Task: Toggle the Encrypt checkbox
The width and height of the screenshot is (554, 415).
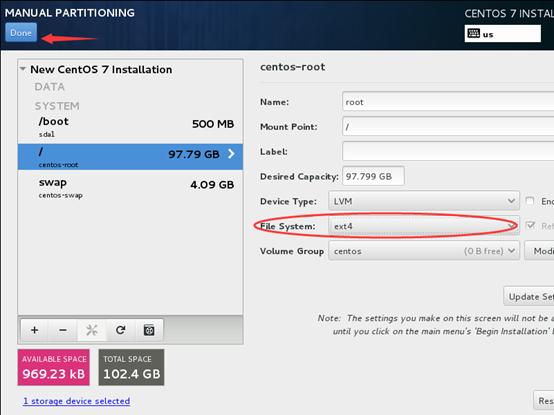Action: [530, 201]
